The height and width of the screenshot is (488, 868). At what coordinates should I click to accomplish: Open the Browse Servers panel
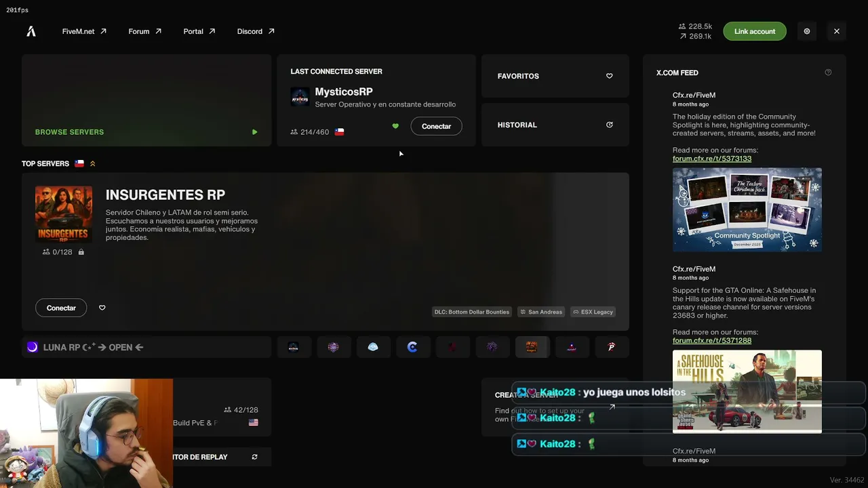click(146, 100)
